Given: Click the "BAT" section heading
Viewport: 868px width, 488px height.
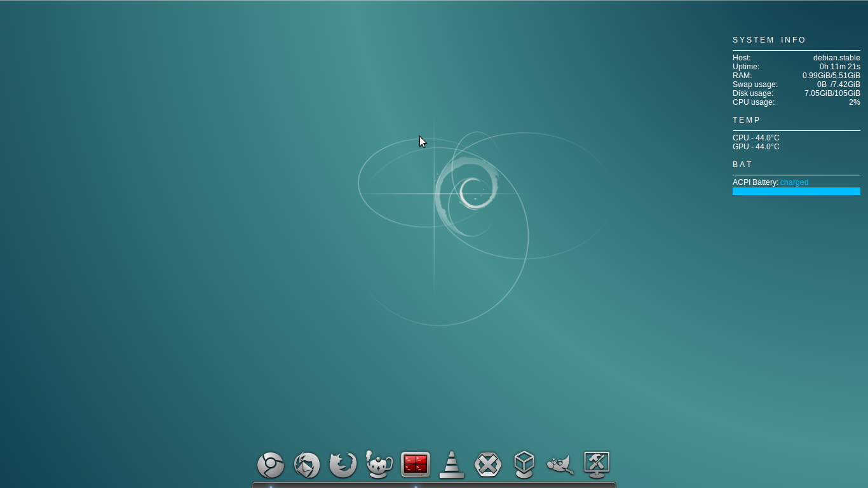Looking at the screenshot, I should [742, 165].
